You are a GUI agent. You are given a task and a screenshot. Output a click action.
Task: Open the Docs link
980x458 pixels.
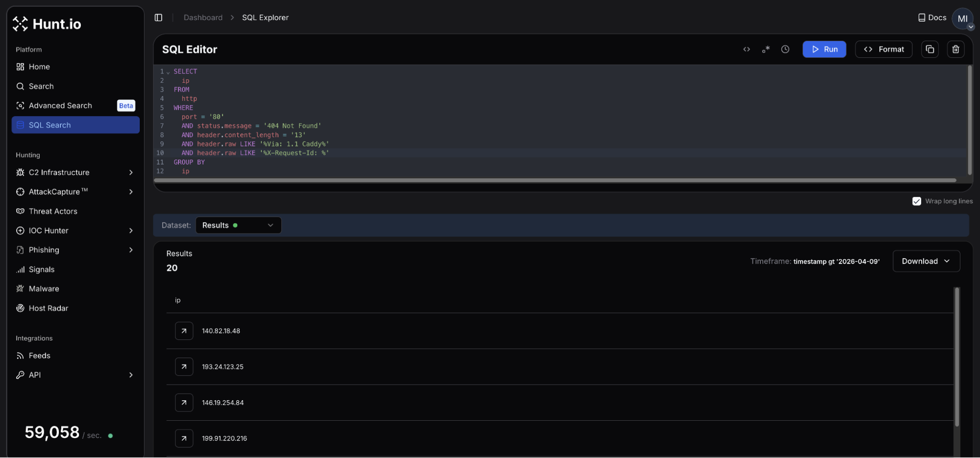[x=932, y=18]
